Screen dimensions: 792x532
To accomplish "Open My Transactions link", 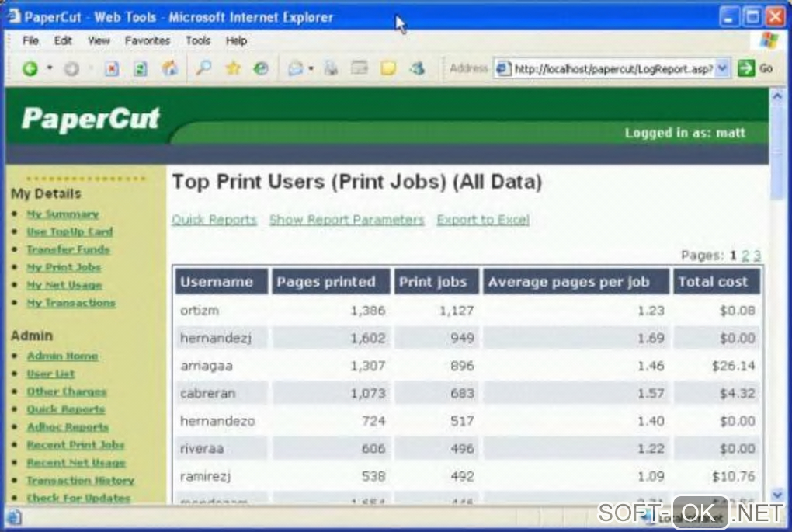I will 71,303.
